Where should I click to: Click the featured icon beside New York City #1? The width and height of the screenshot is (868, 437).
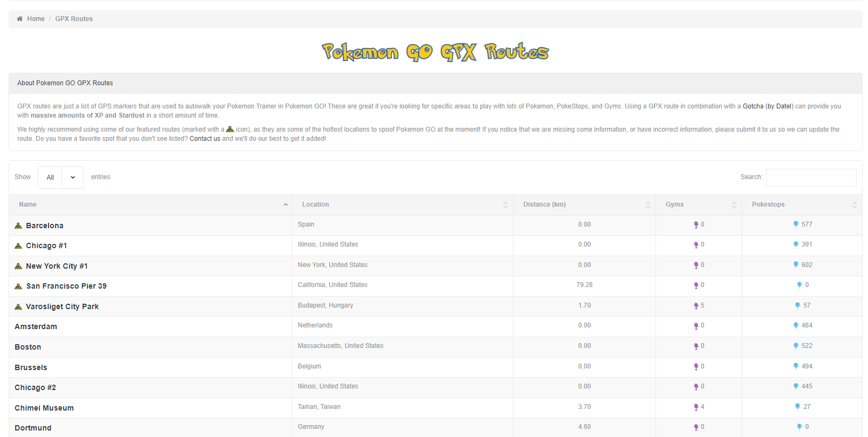(x=18, y=266)
